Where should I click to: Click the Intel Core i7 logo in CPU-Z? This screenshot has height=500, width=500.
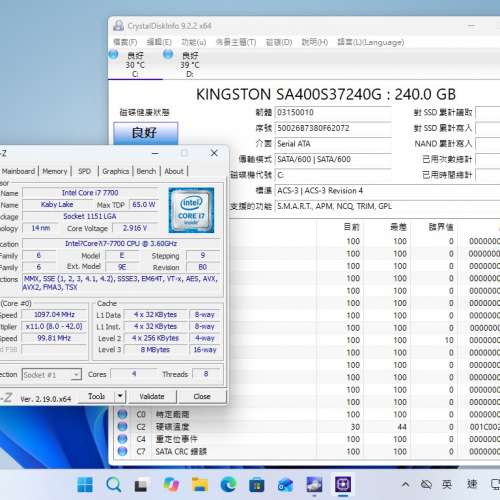click(x=191, y=210)
